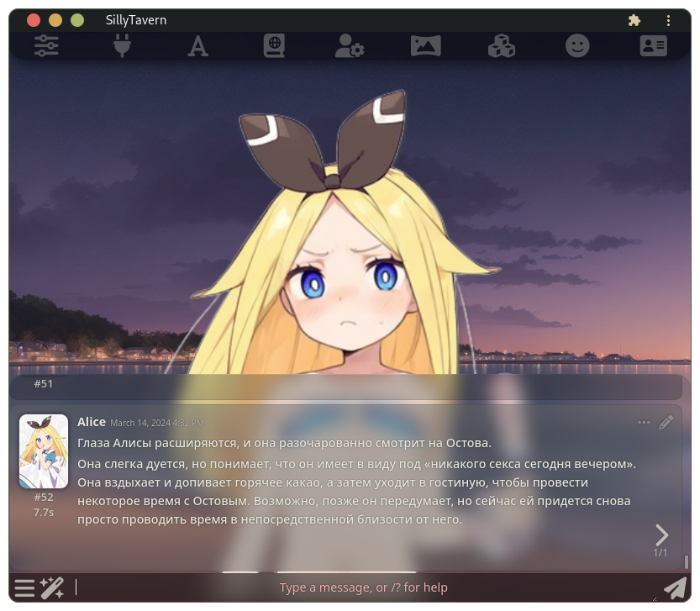The height and width of the screenshot is (611, 700).
Task: Minimize the window with yellow button
Action: (x=55, y=20)
